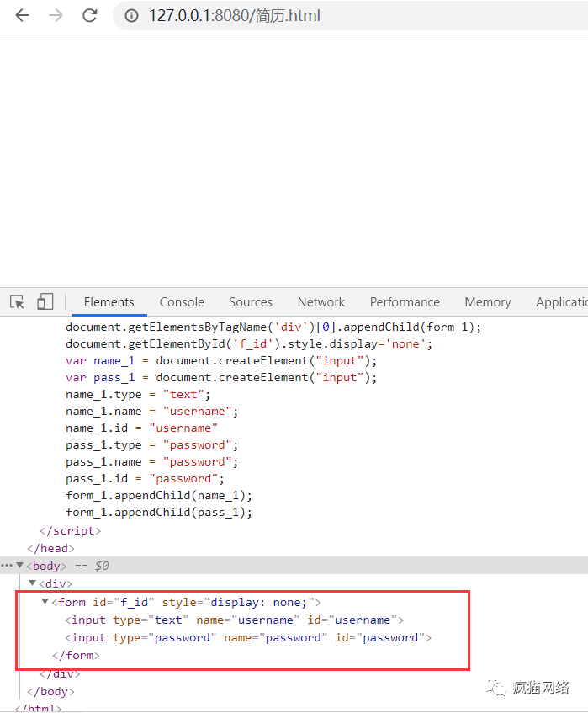
Task: Activate the DevTools inspect element picker
Action: click(x=18, y=302)
